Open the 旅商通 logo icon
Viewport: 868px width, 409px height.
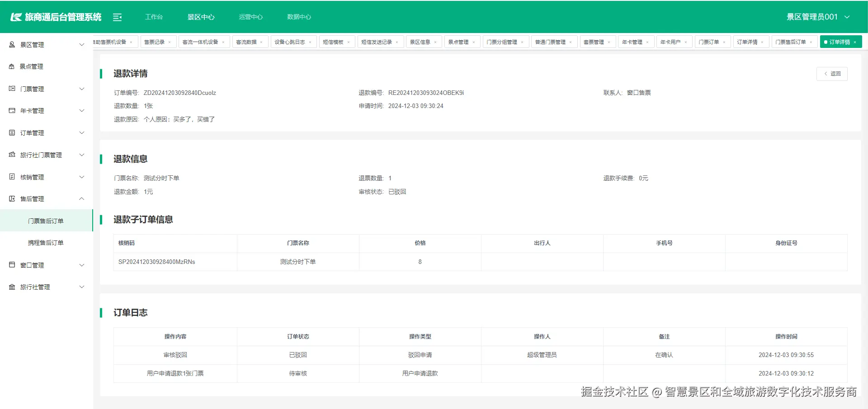pos(15,17)
